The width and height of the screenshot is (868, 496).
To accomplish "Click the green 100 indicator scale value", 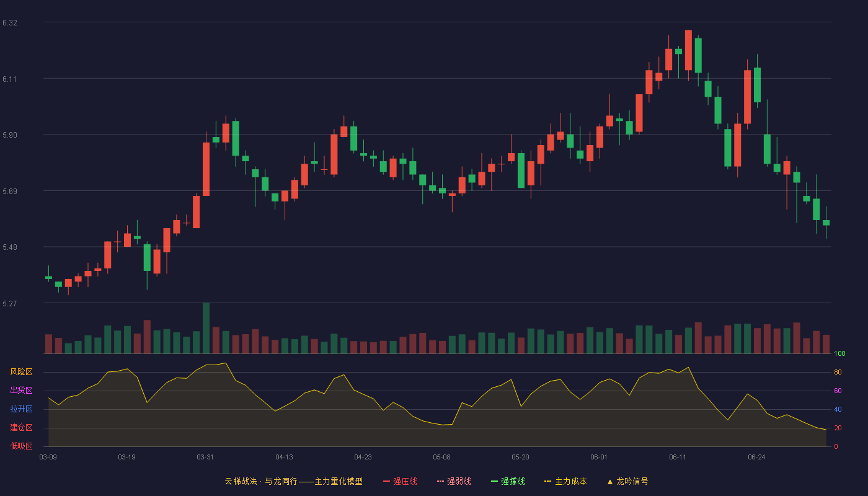I will [839, 354].
